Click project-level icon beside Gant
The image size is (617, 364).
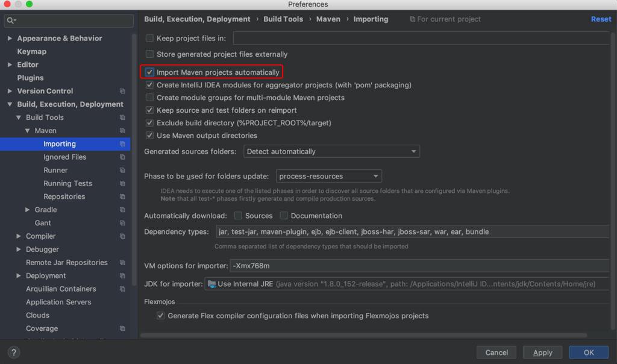[122, 223]
